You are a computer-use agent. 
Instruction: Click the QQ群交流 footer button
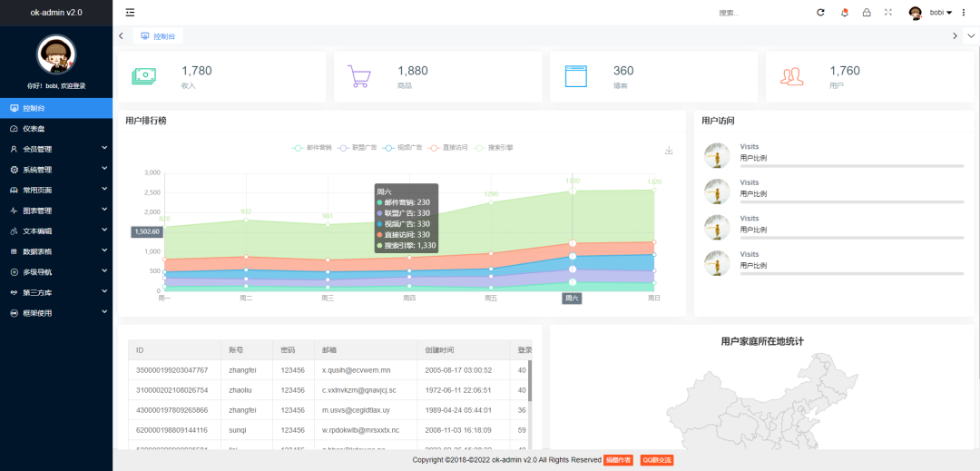(655, 460)
